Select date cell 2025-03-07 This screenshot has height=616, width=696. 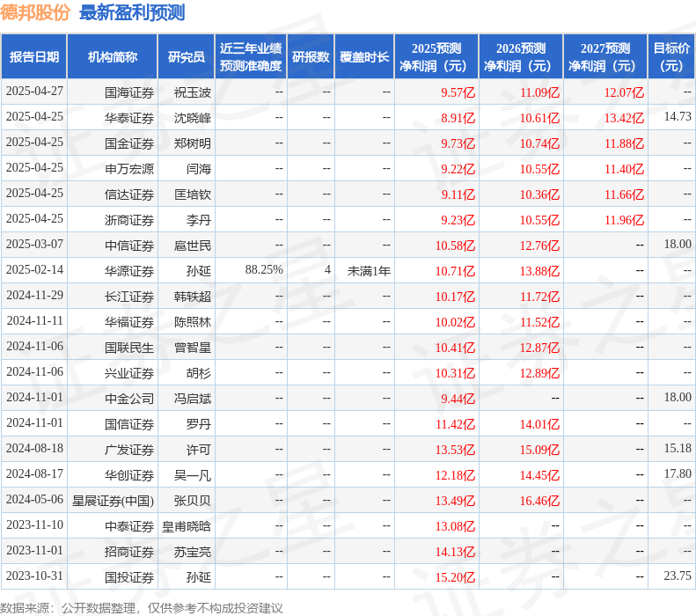[34, 244]
